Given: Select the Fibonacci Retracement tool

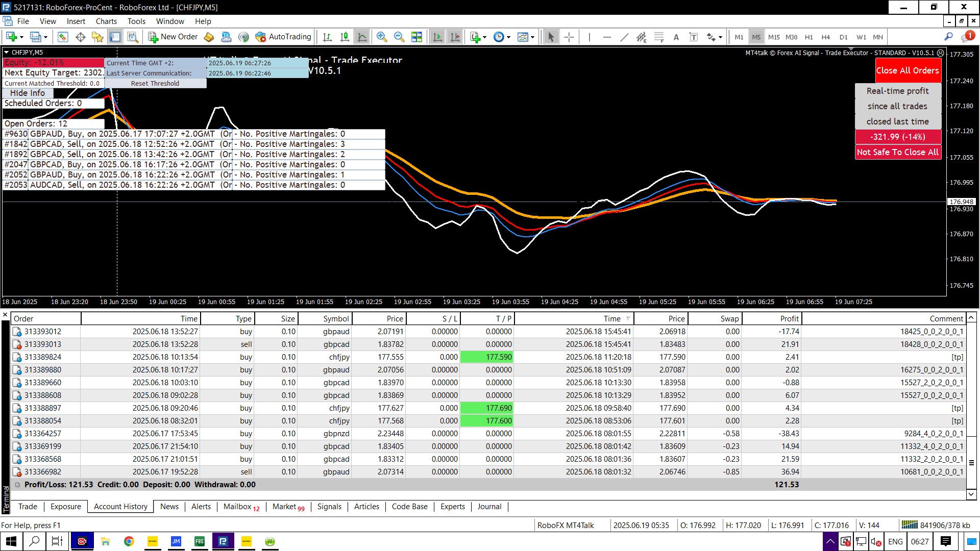Looking at the screenshot, I should coord(659,37).
